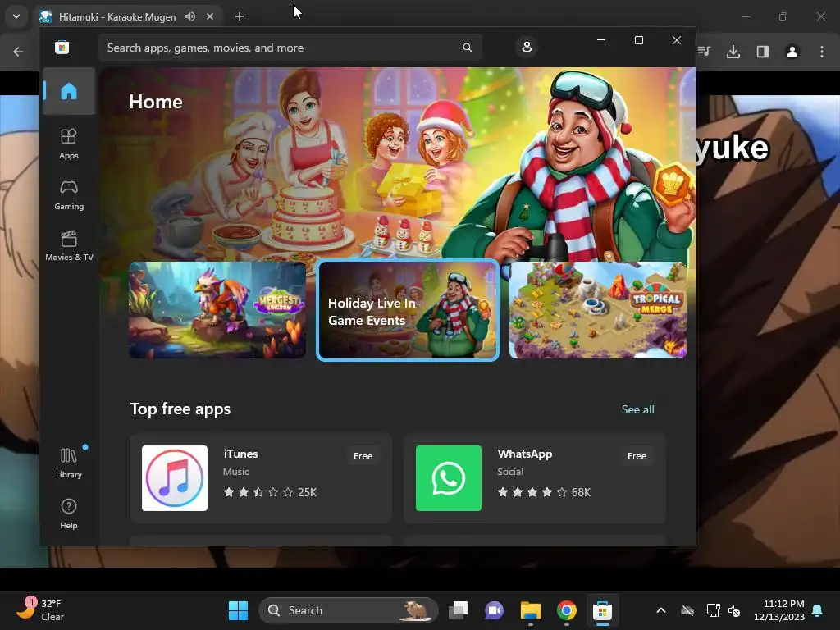Open the Windows Start menu
This screenshot has height=630, width=840.
click(x=238, y=610)
